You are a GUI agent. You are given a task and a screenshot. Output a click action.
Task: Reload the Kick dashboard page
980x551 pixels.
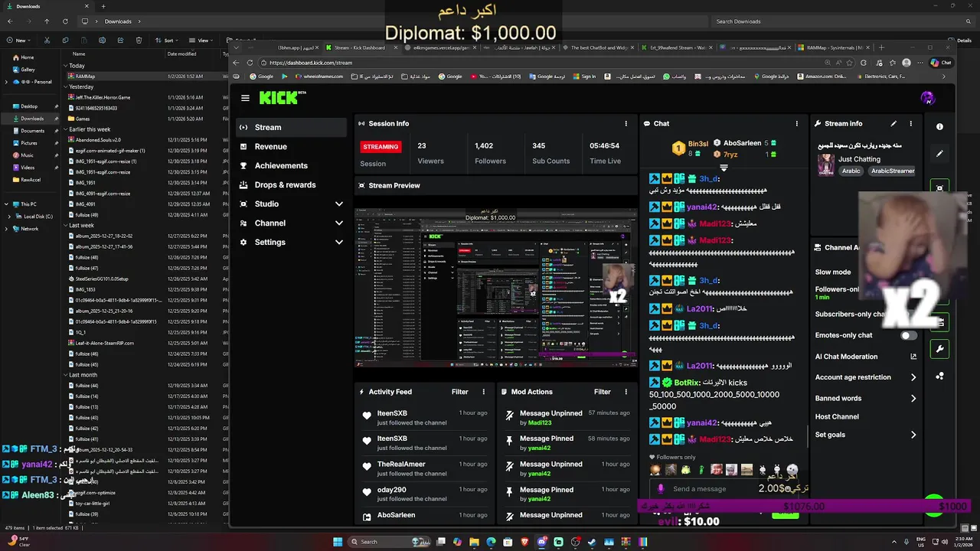coord(250,63)
